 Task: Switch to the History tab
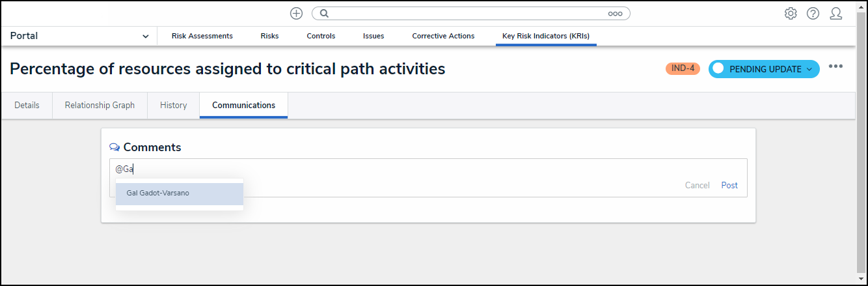(x=173, y=106)
